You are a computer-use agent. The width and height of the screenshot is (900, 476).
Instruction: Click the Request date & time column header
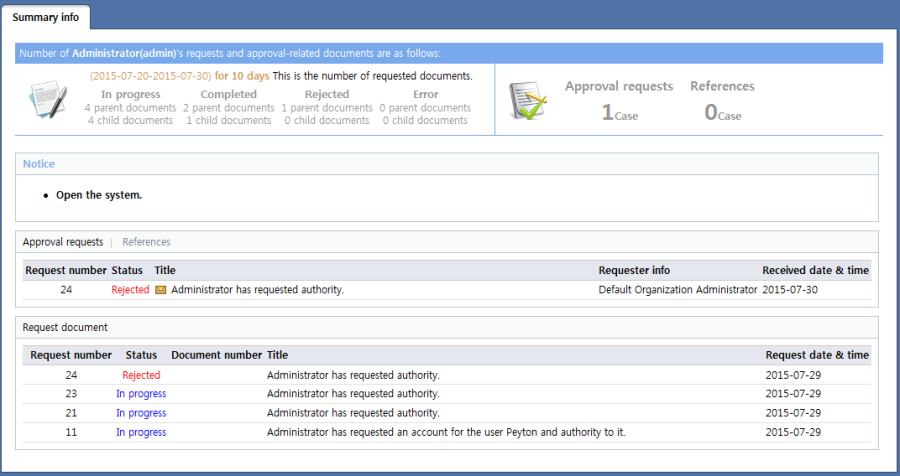coord(816,355)
